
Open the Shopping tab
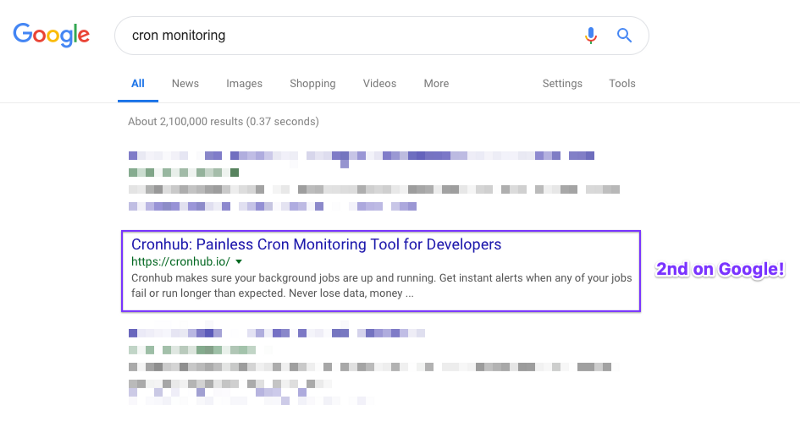(x=313, y=84)
